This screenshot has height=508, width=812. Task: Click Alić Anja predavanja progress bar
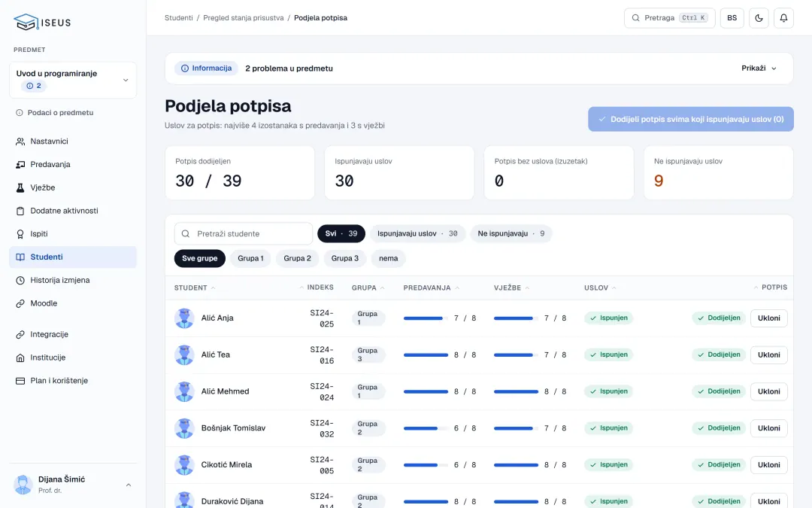(426, 318)
